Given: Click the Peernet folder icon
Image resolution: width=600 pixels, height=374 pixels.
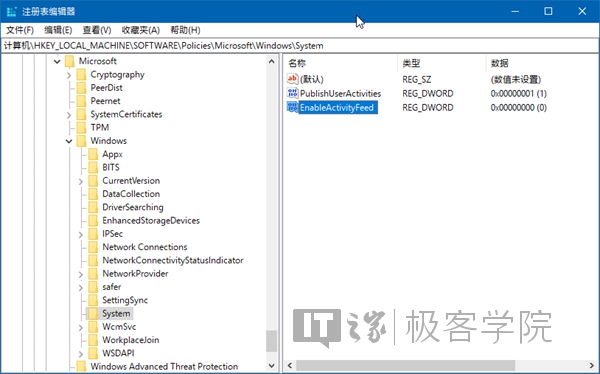Looking at the screenshot, I should (x=81, y=101).
